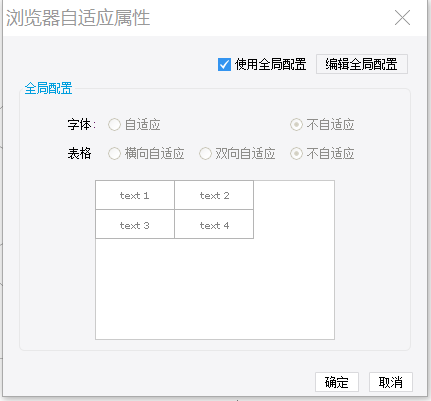The image size is (431, 401).
Task: Click the 使用全局配置 label text
Action: [x=270, y=64]
